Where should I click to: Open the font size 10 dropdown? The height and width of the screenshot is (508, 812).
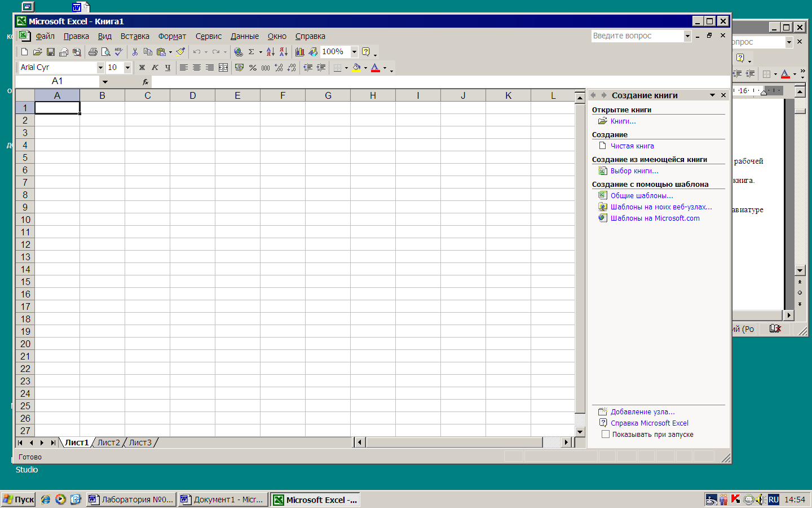[x=127, y=68]
